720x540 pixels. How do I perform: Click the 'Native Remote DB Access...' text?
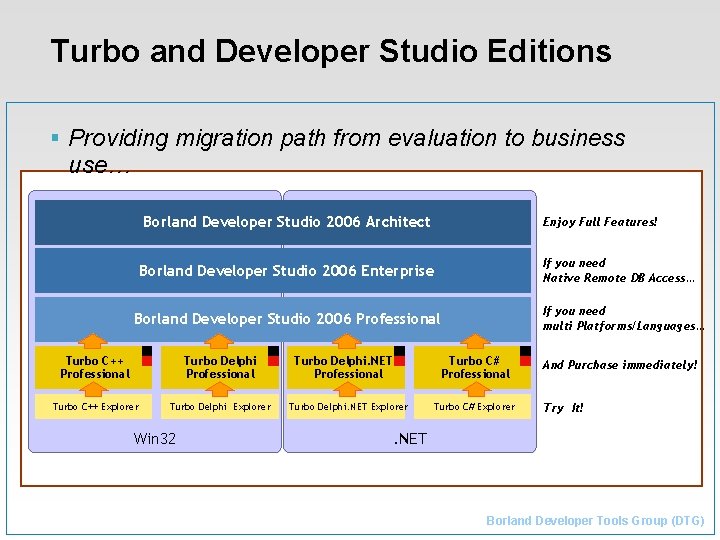pyautogui.click(x=619, y=278)
